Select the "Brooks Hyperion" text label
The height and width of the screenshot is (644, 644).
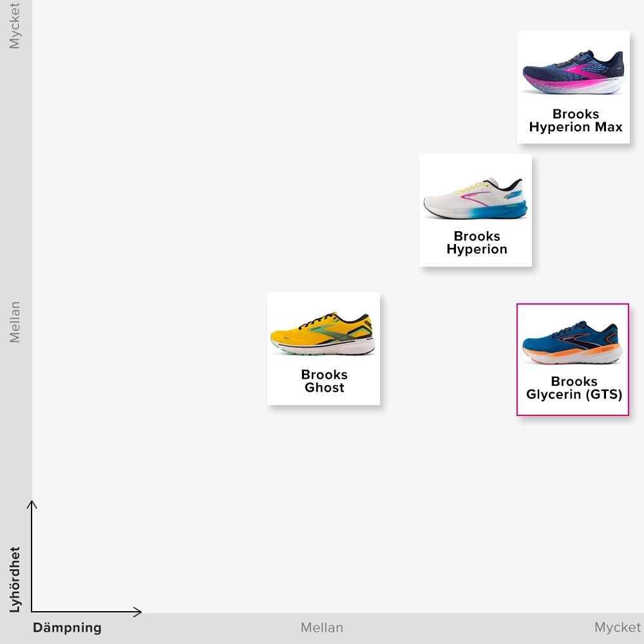pyautogui.click(x=477, y=243)
